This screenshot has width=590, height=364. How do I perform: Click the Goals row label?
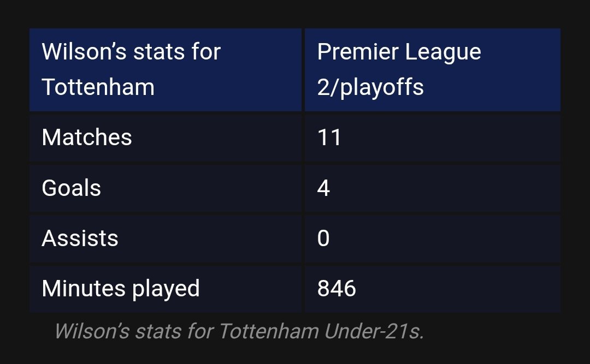tap(72, 188)
